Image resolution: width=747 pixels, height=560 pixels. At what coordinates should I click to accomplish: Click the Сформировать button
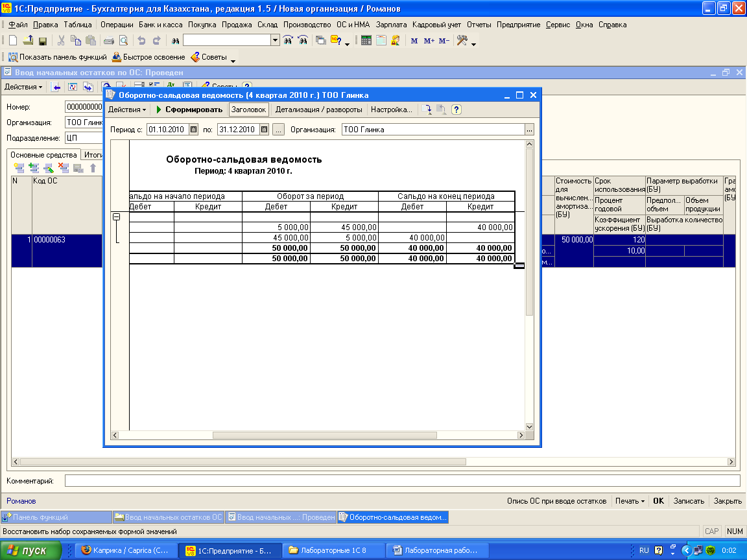(189, 110)
